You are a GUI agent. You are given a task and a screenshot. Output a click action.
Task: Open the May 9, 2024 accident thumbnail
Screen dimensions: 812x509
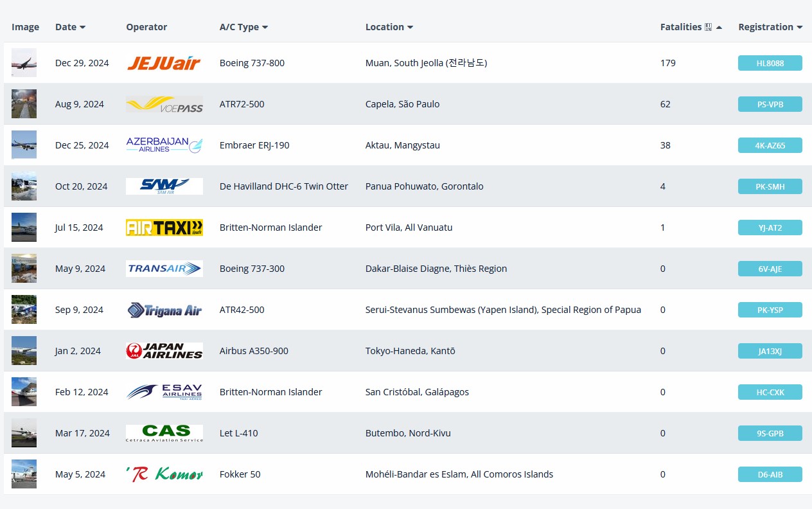24,269
